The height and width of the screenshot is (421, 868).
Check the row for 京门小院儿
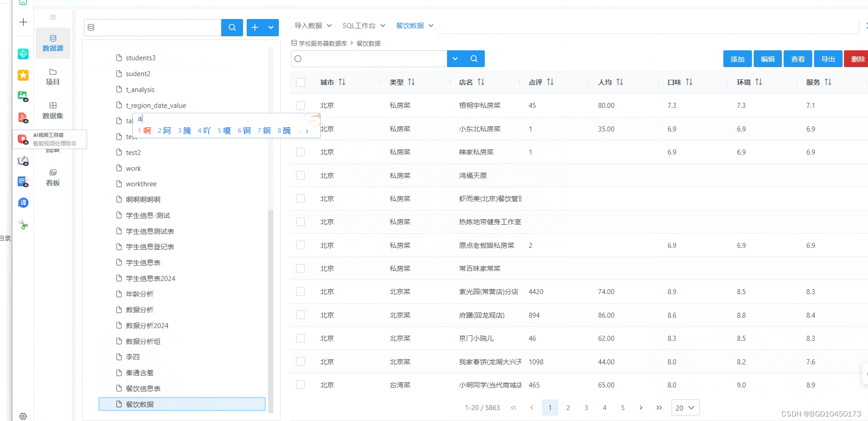pos(300,338)
